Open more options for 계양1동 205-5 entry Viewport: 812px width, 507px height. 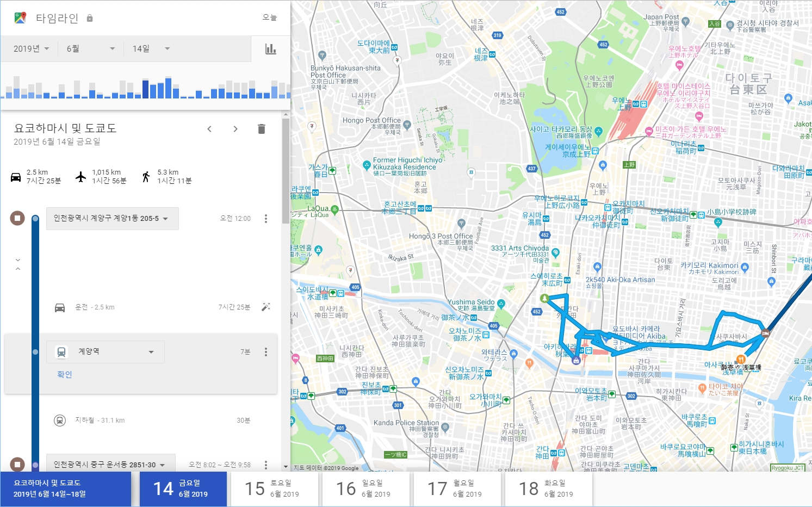[266, 219]
